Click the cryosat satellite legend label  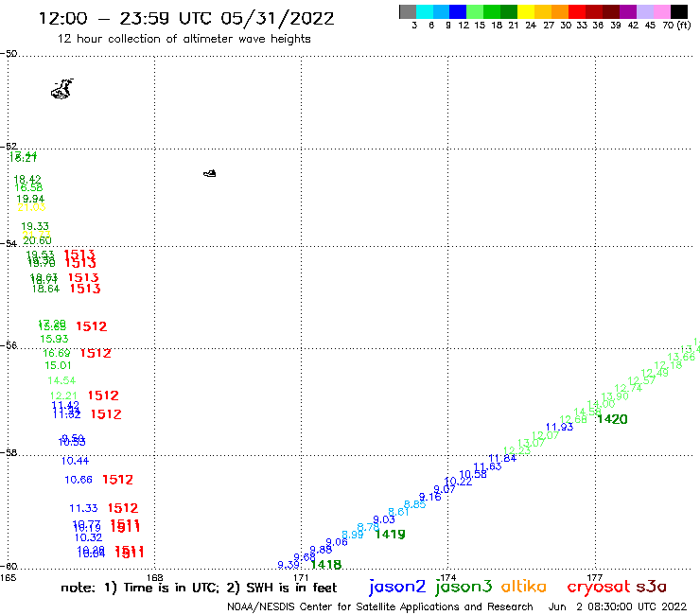(x=598, y=587)
